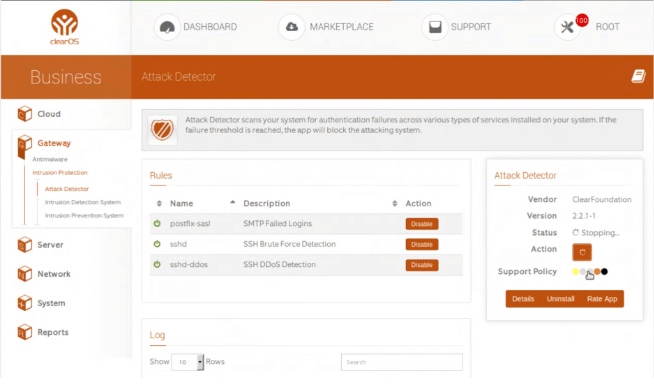Click the 'ClearFoundation' vendor value
The image size is (654, 387).
[x=602, y=199]
